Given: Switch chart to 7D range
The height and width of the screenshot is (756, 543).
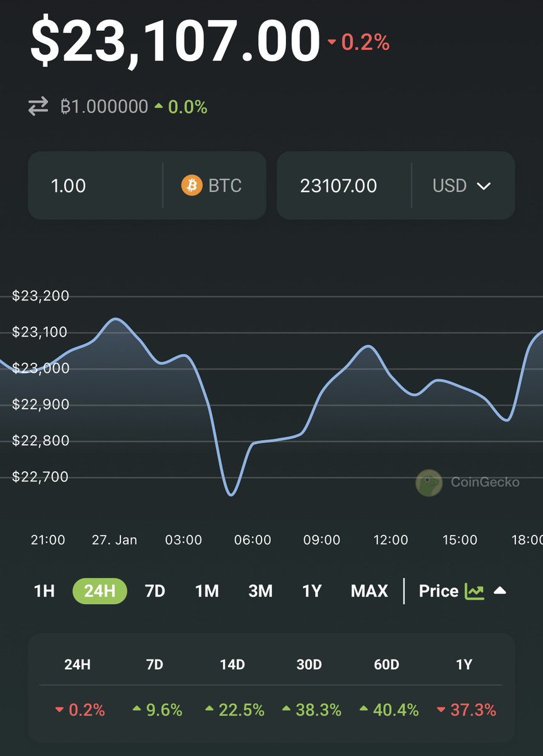Looking at the screenshot, I should (x=155, y=592).
